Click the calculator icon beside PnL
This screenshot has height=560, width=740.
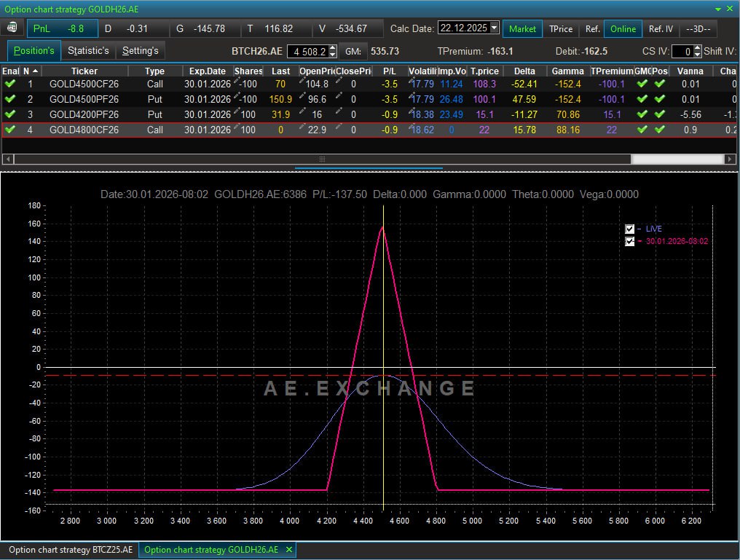pyautogui.click(x=12, y=28)
